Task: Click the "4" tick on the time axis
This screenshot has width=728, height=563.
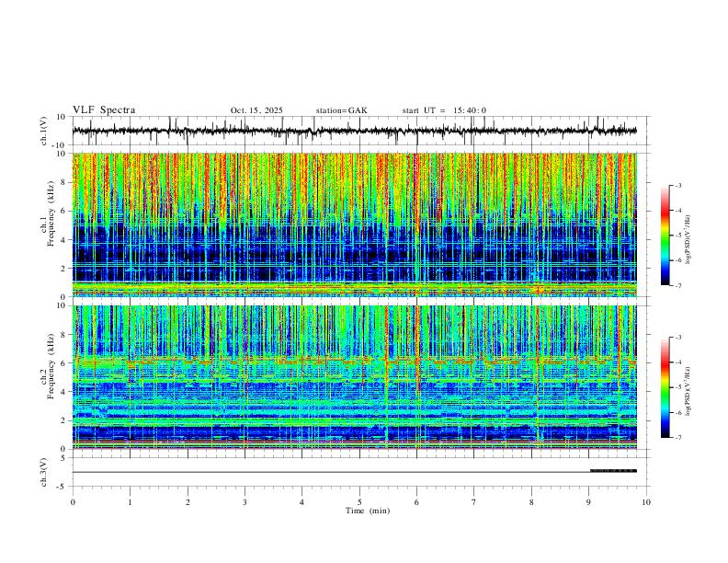Action: click(x=301, y=502)
